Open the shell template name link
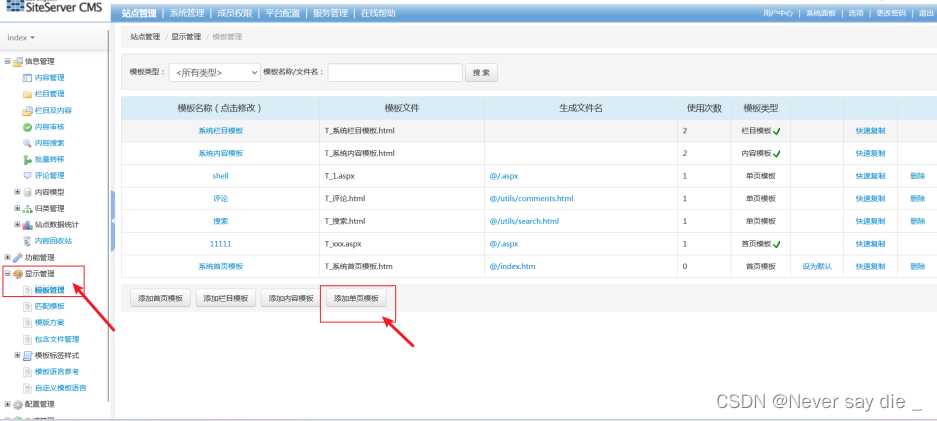This screenshot has height=421, width=937. (221, 176)
